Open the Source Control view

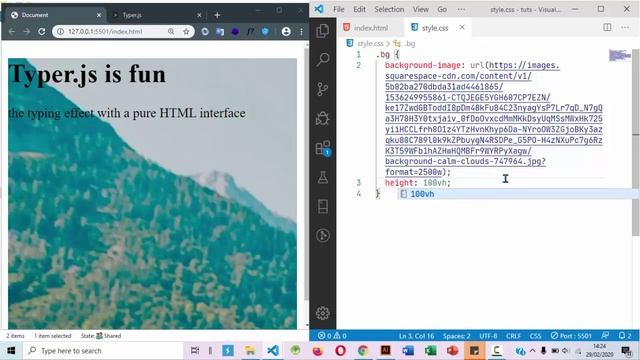click(x=322, y=89)
